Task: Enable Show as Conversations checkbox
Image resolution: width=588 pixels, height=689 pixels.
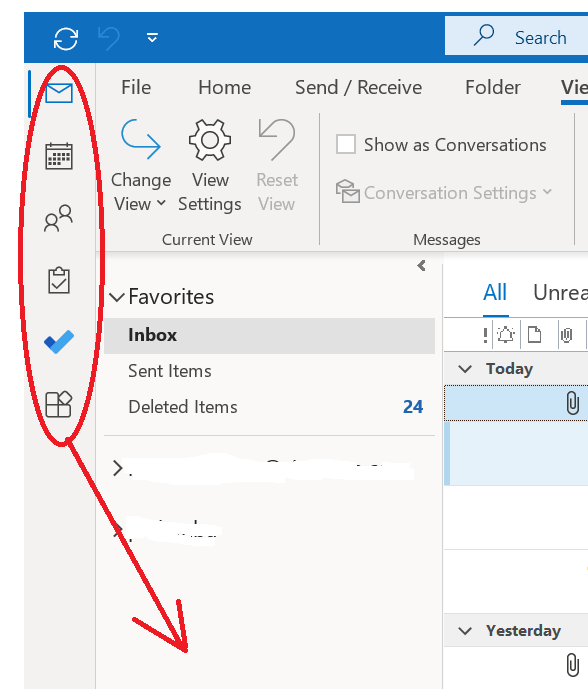Action: pyautogui.click(x=346, y=144)
